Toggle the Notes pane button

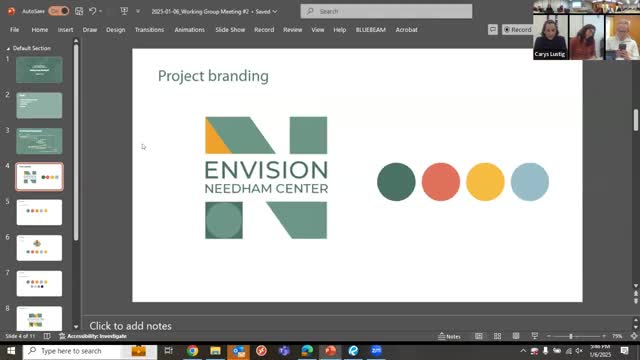coord(449,336)
